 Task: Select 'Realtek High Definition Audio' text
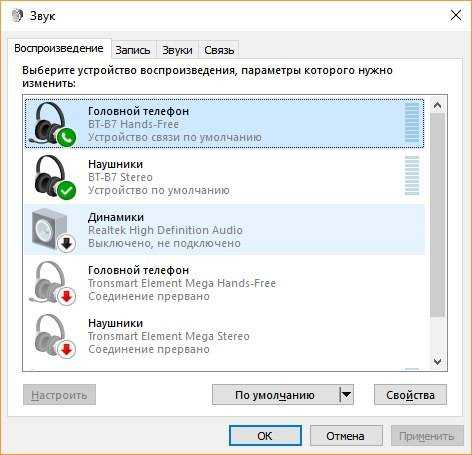coord(165,230)
